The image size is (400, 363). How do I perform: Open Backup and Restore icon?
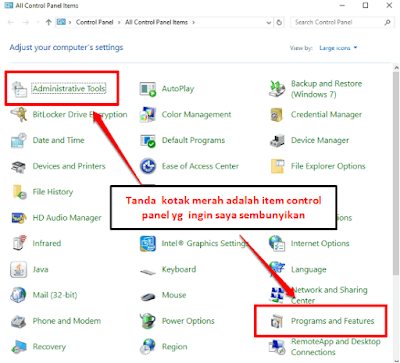click(277, 89)
